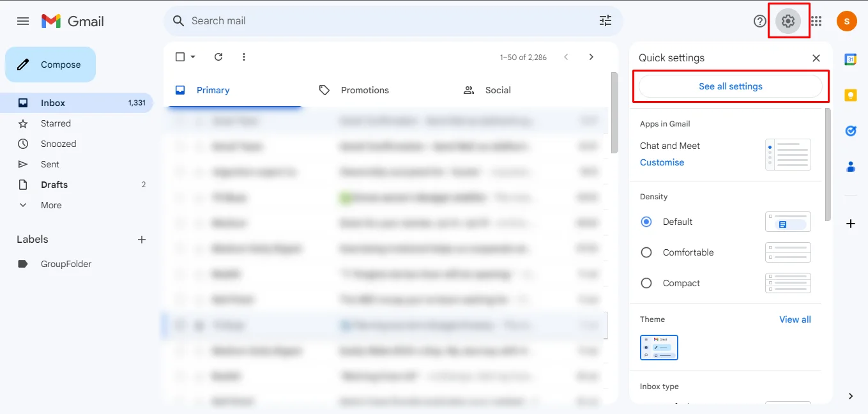Open the main menu hamburger icon
Viewport: 868px width, 414px height.
click(x=23, y=21)
